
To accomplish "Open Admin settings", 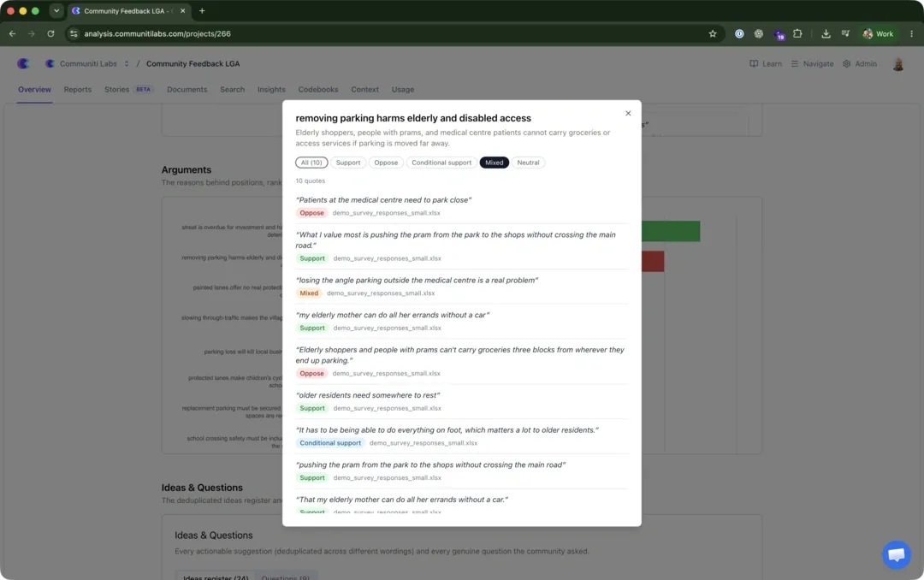I will point(860,63).
